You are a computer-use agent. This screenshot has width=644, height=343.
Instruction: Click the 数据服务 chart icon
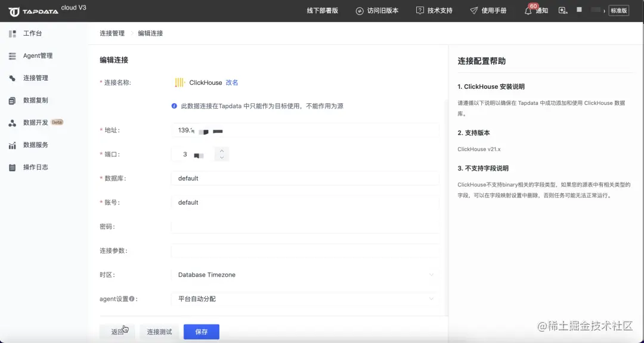click(x=13, y=145)
